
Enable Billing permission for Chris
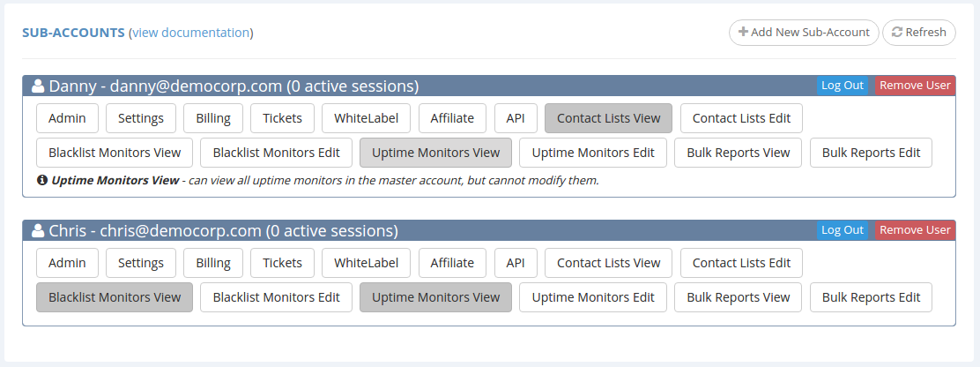tap(213, 263)
